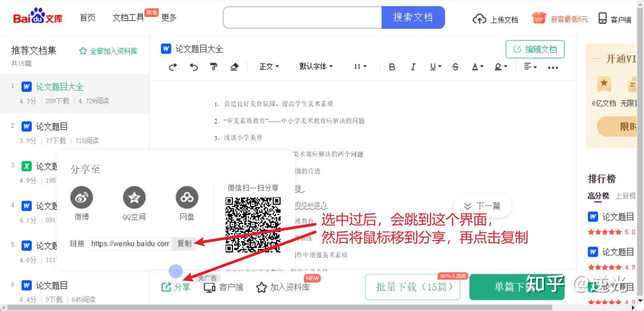Switch to the 高分榜 tab
The height and width of the screenshot is (311, 644).
click(598, 196)
